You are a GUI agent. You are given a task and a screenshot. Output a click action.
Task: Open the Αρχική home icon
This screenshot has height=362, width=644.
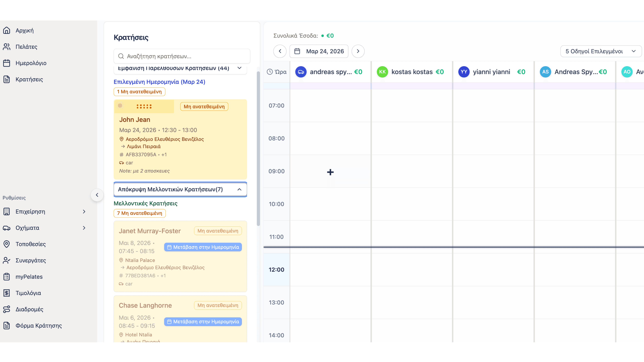click(x=7, y=31)
